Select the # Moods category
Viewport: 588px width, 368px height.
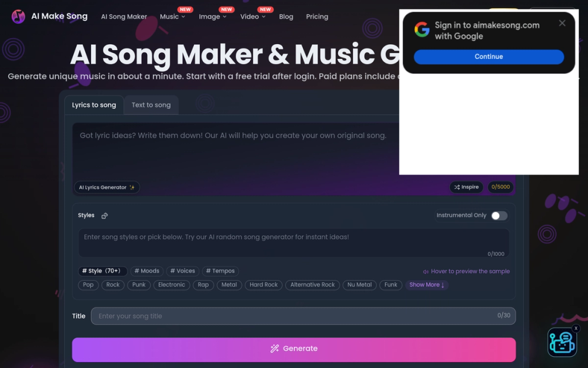[x=146, y=271]
